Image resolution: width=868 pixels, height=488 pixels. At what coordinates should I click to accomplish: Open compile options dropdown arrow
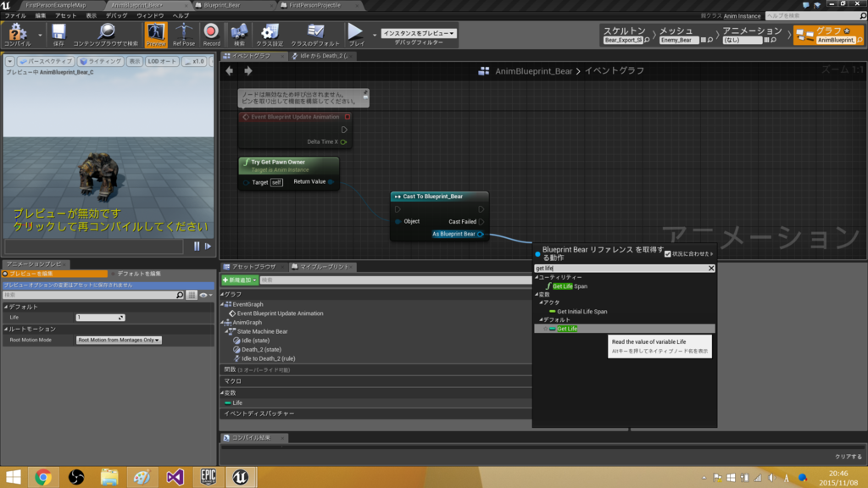(40, 35)
